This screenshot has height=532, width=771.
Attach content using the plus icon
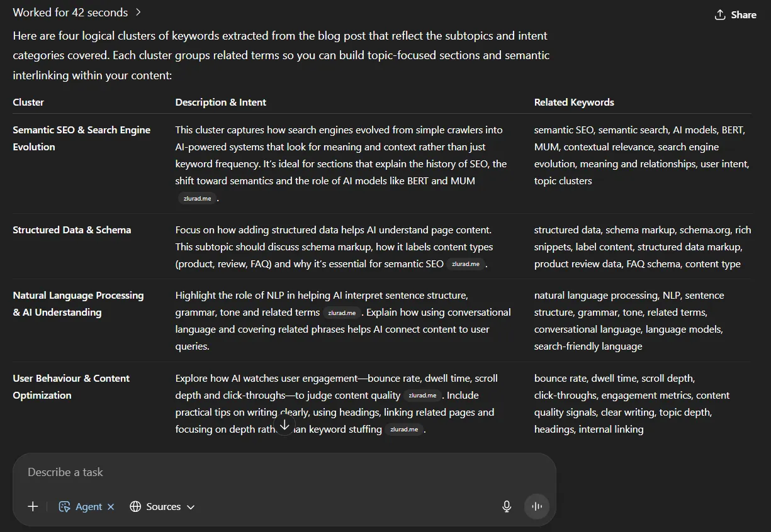[33, 506]
